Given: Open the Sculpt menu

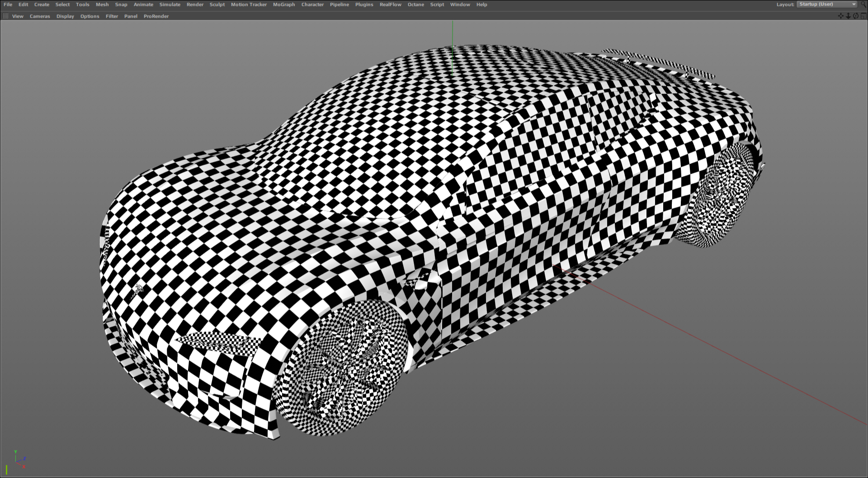Looking at the screenshot, I should point(217,5).
